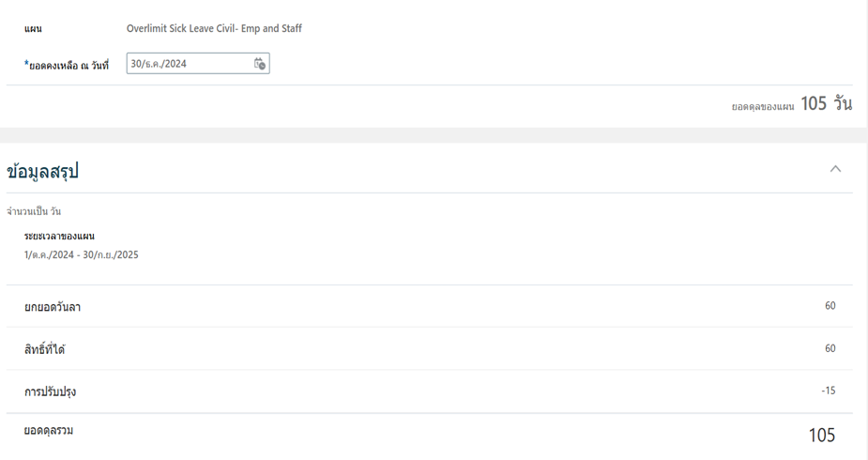Click the 60 value beside สิทธิ์ที่ได้

tap(830, 348)
